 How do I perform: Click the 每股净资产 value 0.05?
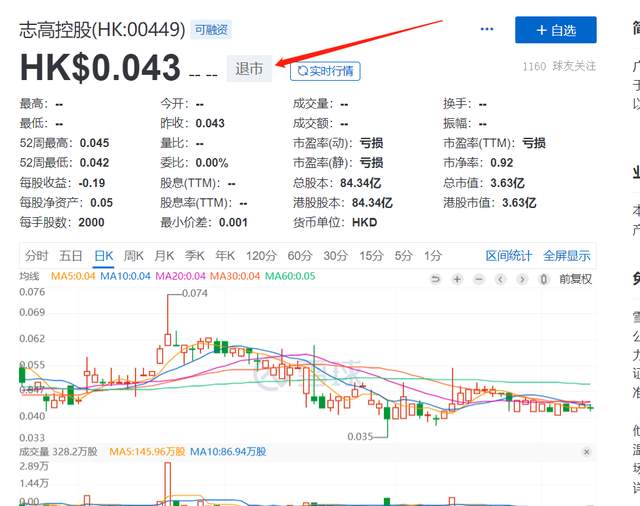coord(101,203)
